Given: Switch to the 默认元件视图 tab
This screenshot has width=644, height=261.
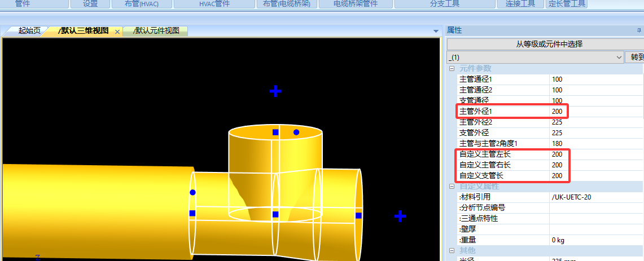Looking at the screenshot, I should (156, 31).
